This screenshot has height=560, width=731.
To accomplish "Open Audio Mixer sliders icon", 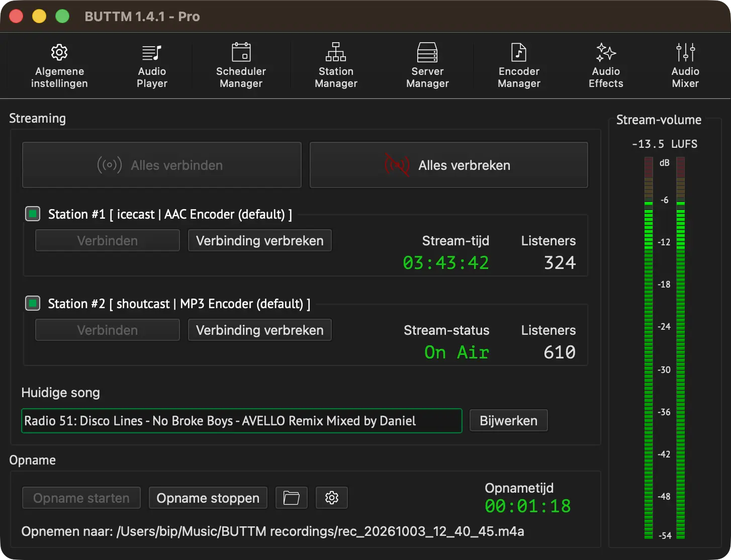I will click(685, 52).
